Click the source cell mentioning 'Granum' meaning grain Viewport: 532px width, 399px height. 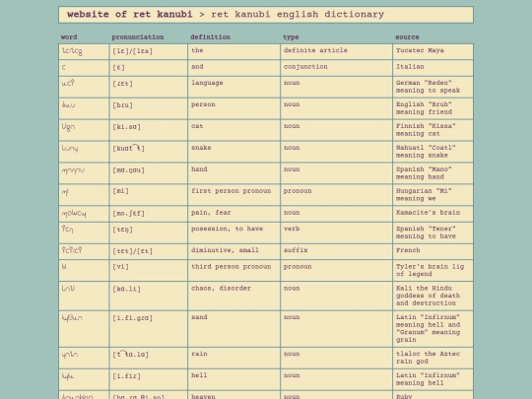coord(433,329)
